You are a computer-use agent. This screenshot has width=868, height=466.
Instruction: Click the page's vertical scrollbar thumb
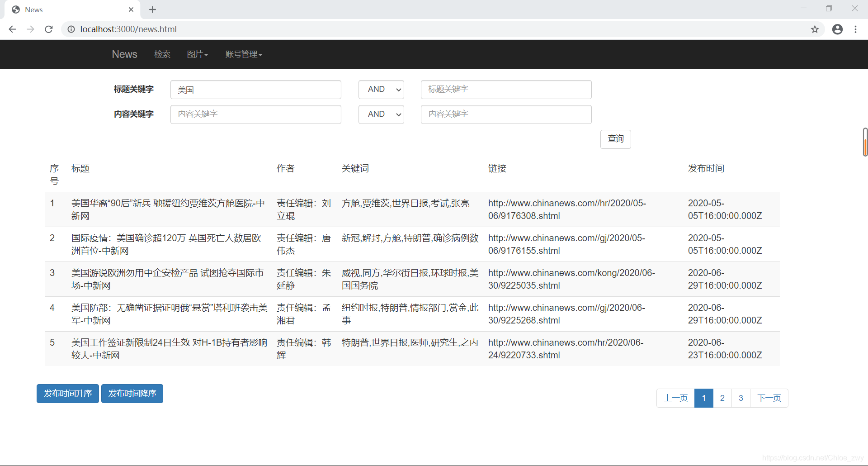[x=865, y=142]
